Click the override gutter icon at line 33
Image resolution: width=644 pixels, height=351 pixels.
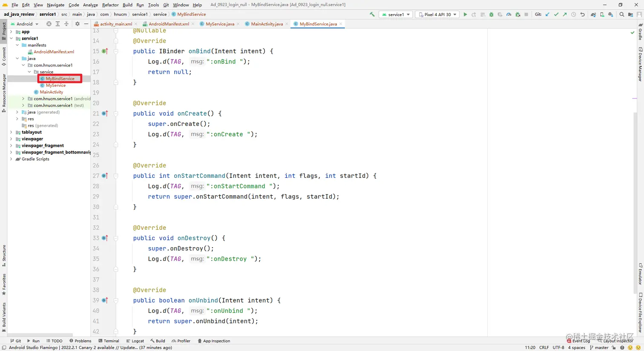tap(105, 238)
